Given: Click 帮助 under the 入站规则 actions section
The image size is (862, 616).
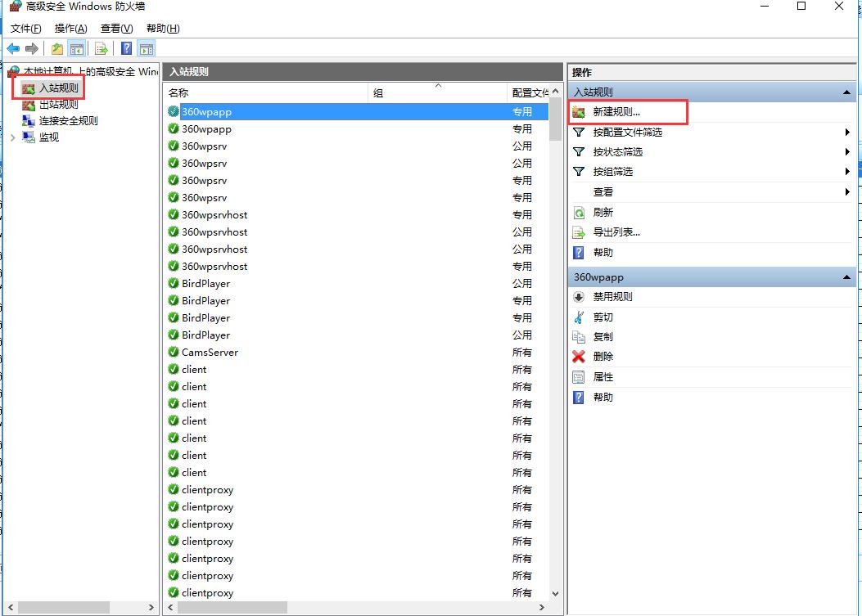Looking at the screenshot, I should [x=602, y=253].
